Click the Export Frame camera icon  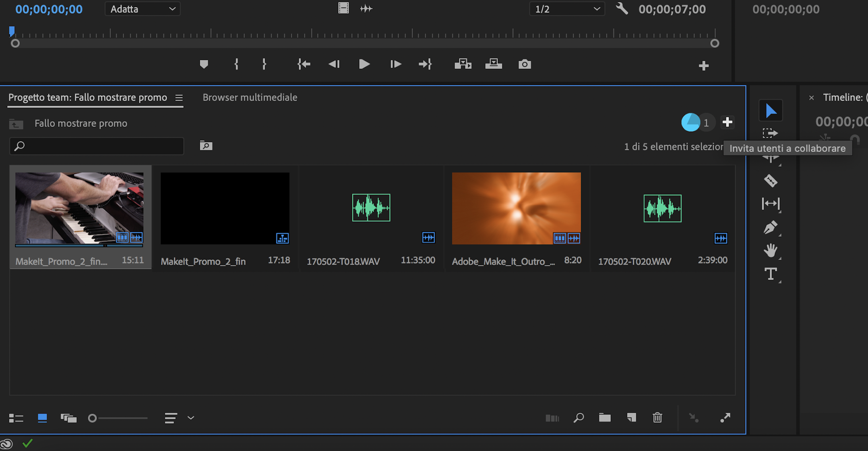tap(524, 64)
